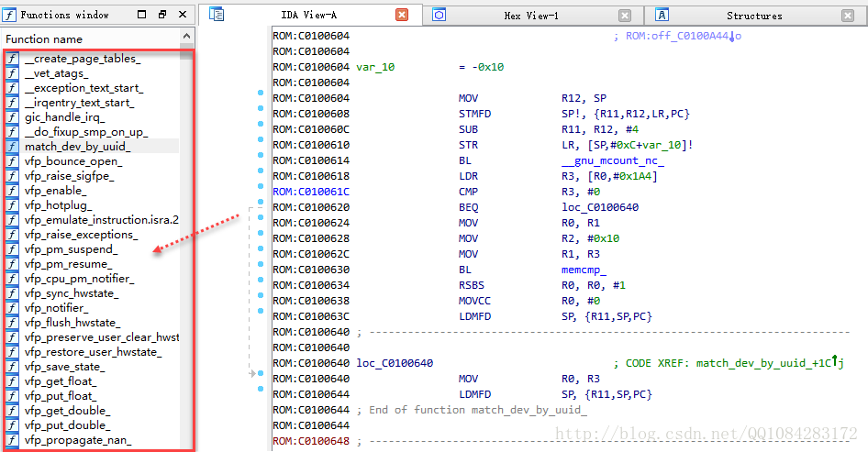Select vfp_emulate_instruction.isra.2 function
This screenshot has width=868, height=452.
pos(102,220)
